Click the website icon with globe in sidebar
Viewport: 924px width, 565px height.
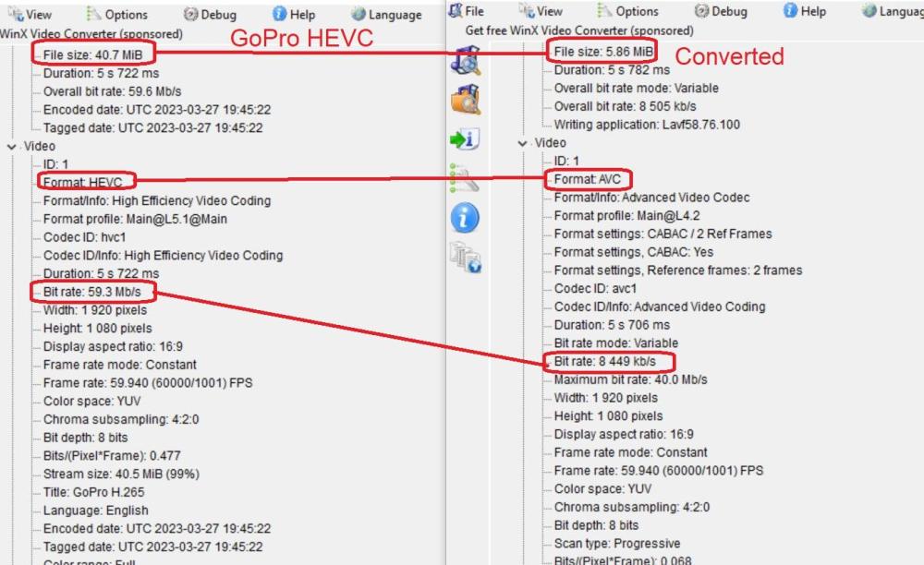click(465, 256)
